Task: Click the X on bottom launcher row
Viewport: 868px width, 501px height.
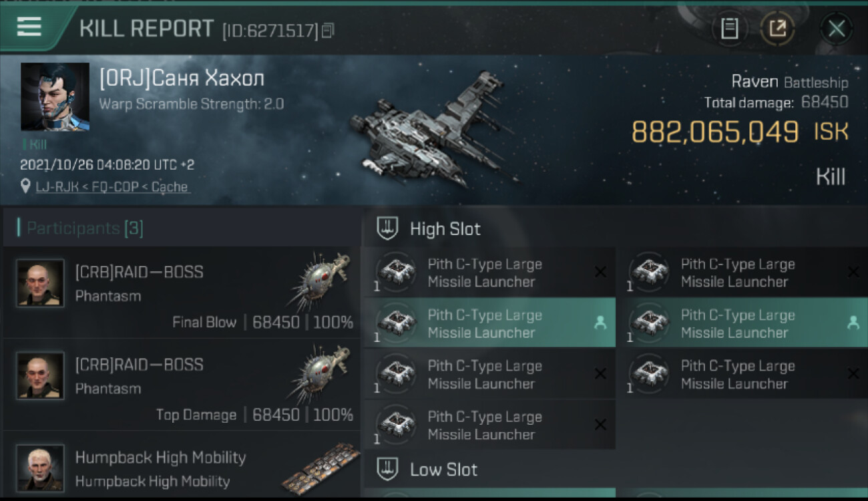Action: [600, 425]
